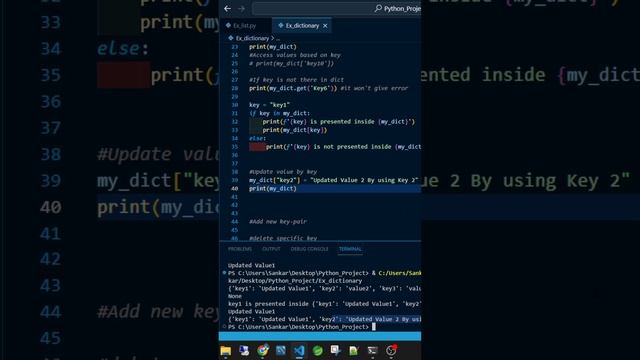Open the clock app with red badge
Viewport: 640px width, 360px height.
pyautogui.click(x=391, y=351)
